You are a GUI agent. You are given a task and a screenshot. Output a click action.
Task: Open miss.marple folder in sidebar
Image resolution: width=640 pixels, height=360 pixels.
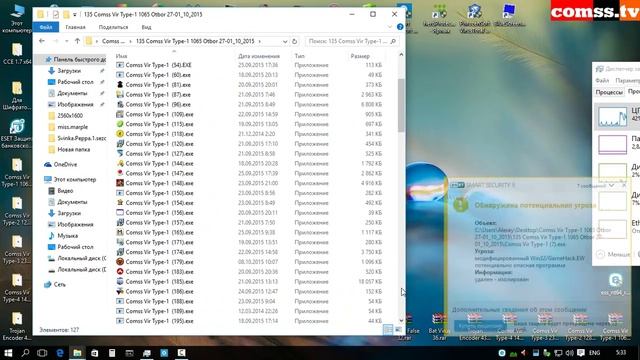tap(72, 127)
